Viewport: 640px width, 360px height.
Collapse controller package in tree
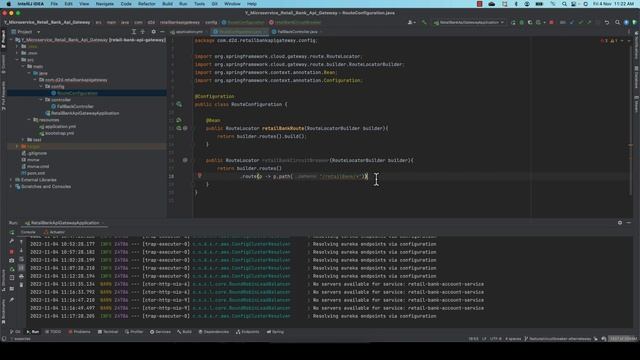tap(41, 100)
